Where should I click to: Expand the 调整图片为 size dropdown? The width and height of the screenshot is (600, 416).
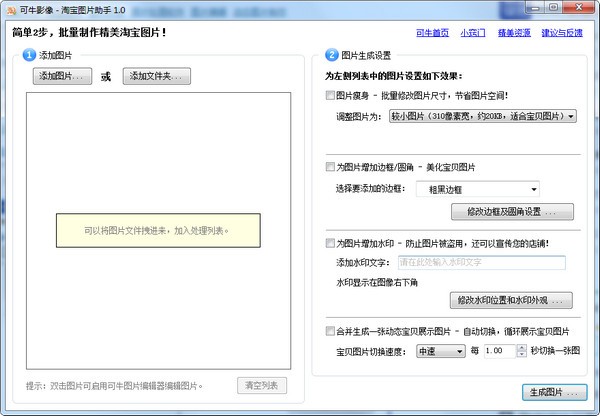click(483, 116)
